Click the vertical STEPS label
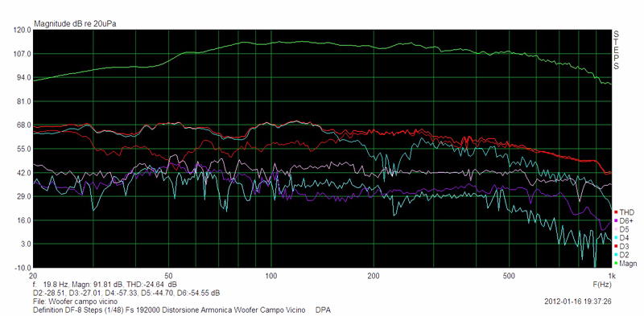The height and width of the screenshot is (316, 644). [x=616, y=50]
